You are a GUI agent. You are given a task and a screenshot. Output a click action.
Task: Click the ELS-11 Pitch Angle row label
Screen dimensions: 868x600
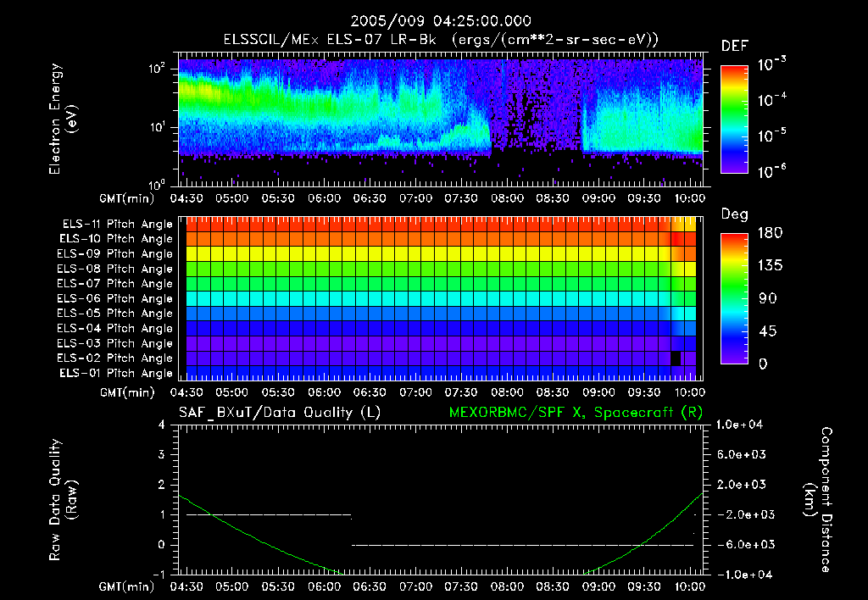point(117,225)
